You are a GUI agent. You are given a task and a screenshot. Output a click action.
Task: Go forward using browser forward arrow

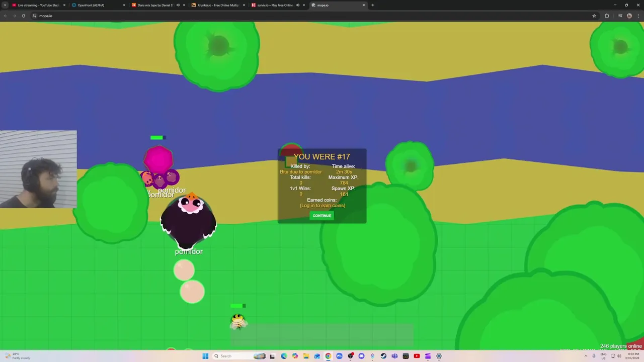15,16
